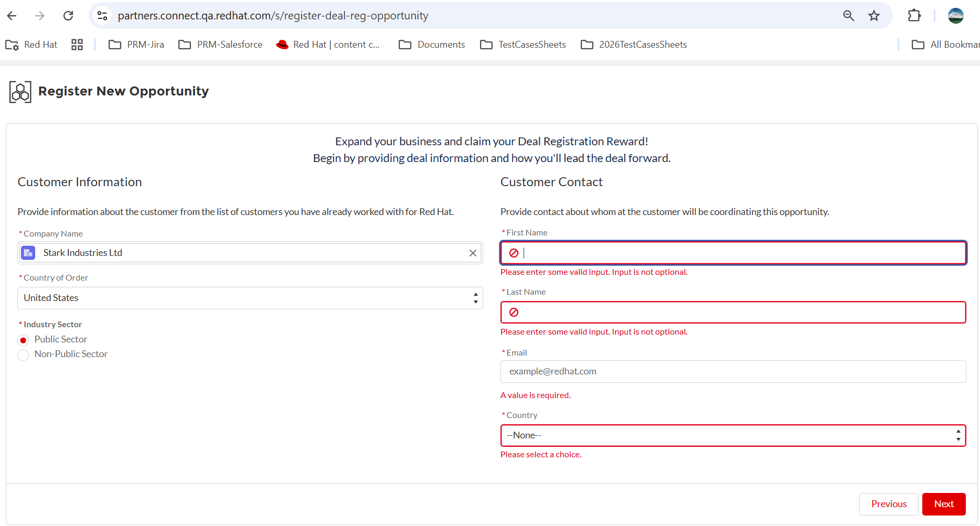Bookmark this page with the star icon
The image size is (980, 526).
[x=874, y=16]
